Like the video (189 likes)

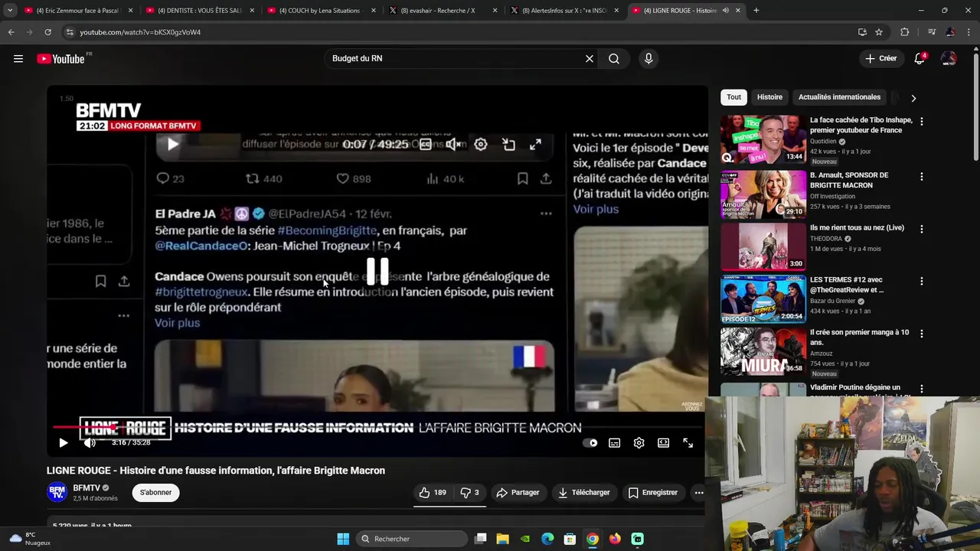point(433,493)
